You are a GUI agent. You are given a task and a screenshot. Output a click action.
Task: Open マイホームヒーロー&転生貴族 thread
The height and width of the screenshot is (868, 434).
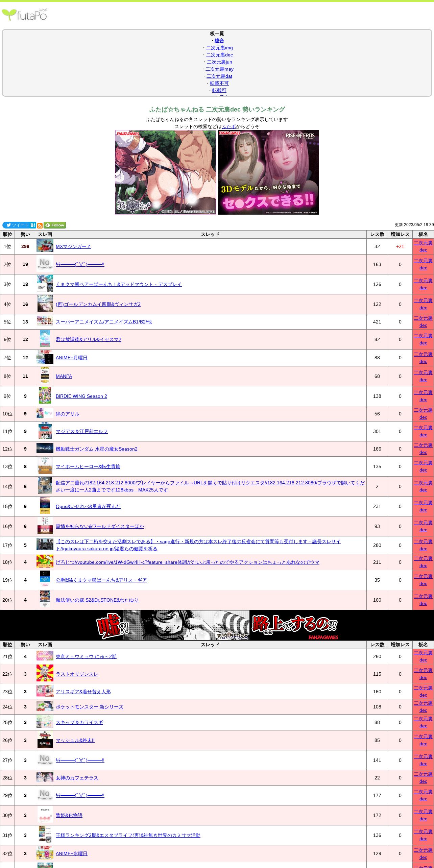click(x=88, y=466)
